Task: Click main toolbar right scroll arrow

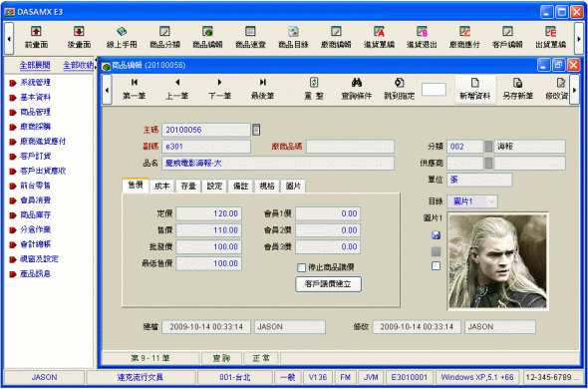Action: [x=579, y=38]
